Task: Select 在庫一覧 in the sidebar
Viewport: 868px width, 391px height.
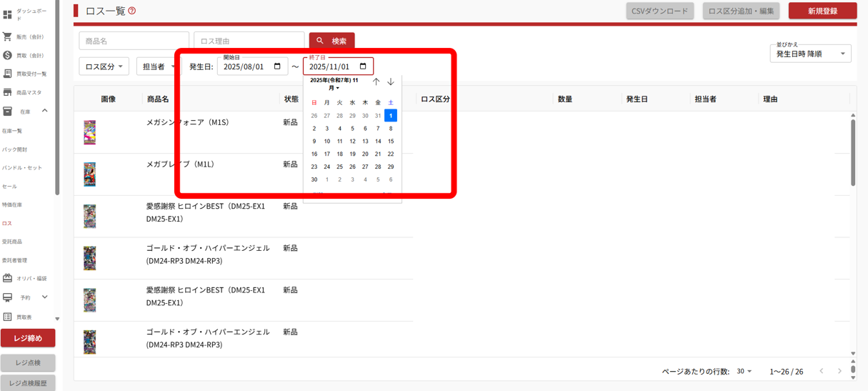Action: (12, 131)
